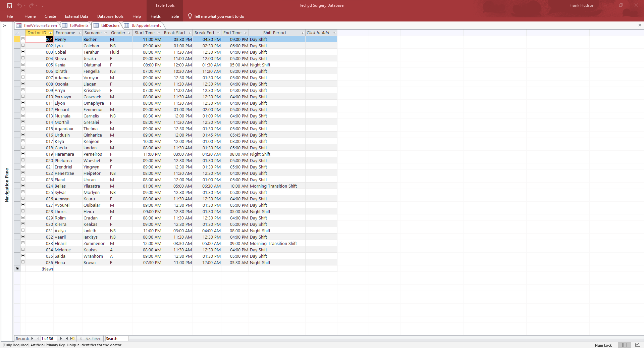This screenshot has height=348, width=644.
Task: Expand subdatasheet for doctor 005 Kenia
Action: [23, 64]
